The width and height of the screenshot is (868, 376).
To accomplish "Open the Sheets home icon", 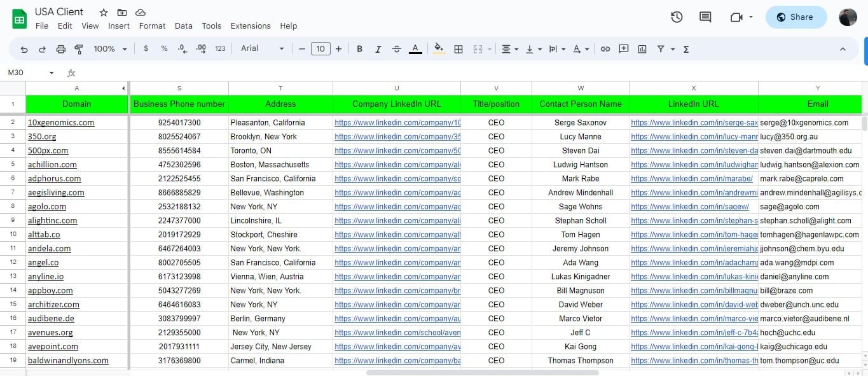I will pos(19,18).
